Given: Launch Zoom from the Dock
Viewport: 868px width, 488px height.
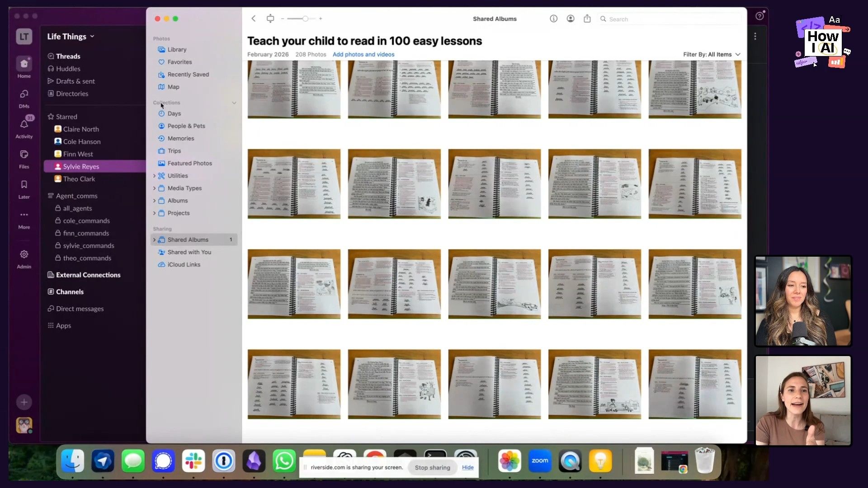Looking at the screenshot, I should point(540,461).
